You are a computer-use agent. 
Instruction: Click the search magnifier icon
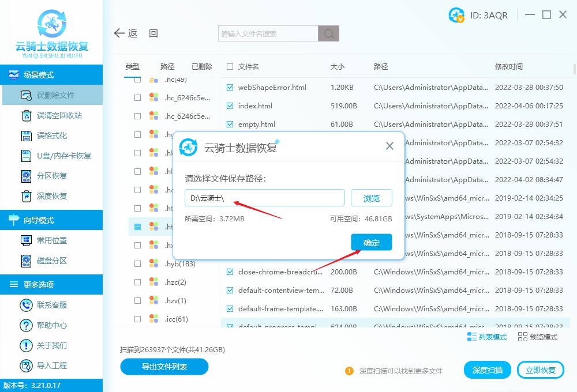pos(329,33)
